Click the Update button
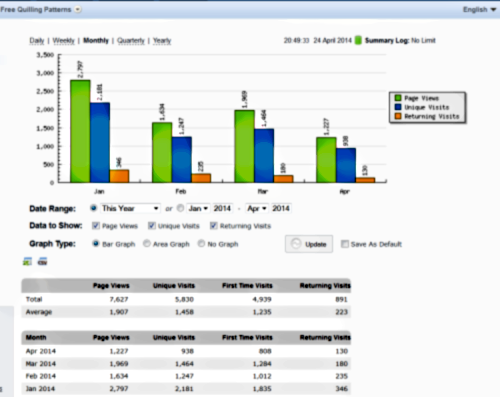Screen dimensions: 500x397 tap(309, 244)
